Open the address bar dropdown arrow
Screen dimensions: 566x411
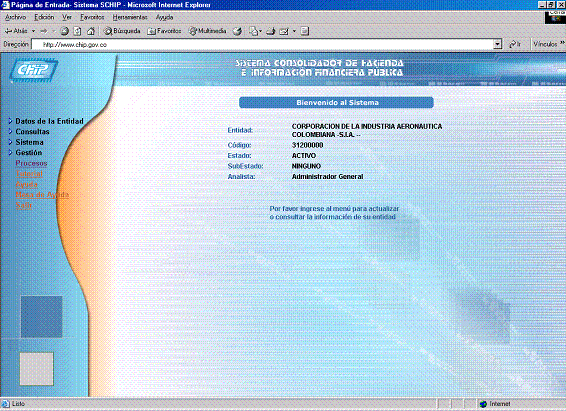point(497,44)
